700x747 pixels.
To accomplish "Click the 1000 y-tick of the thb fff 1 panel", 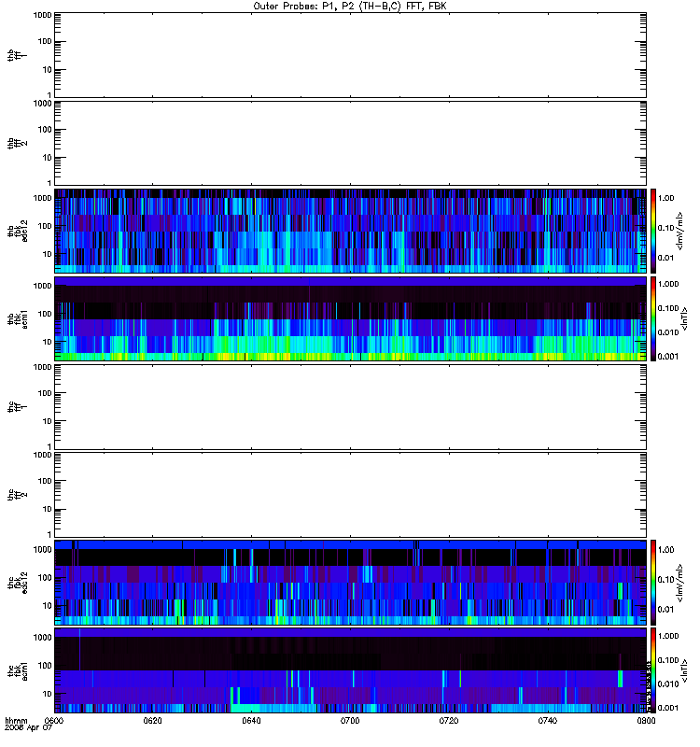I will pyautogui.click(x=42, y=15).
